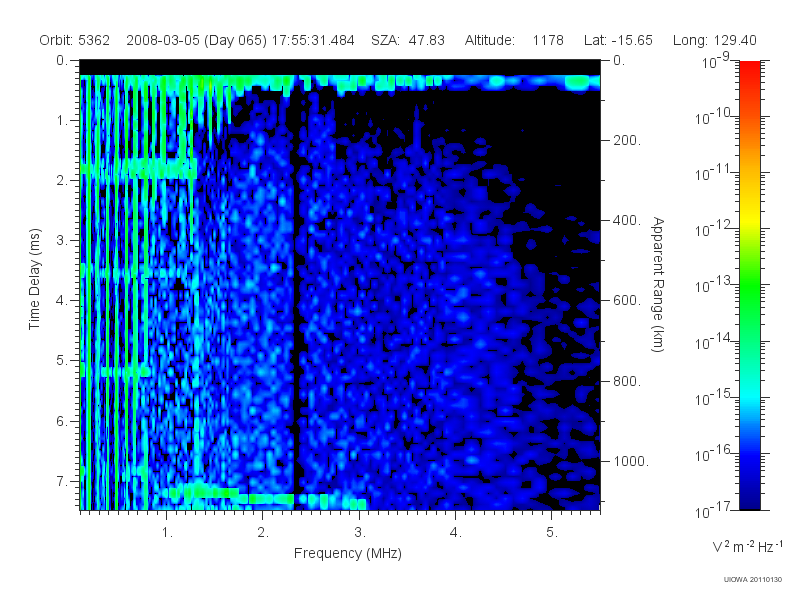The height and width of the screenshot is (600, 800).
Task: Click the Apparent Range (km) axis title
Action: 658,284
